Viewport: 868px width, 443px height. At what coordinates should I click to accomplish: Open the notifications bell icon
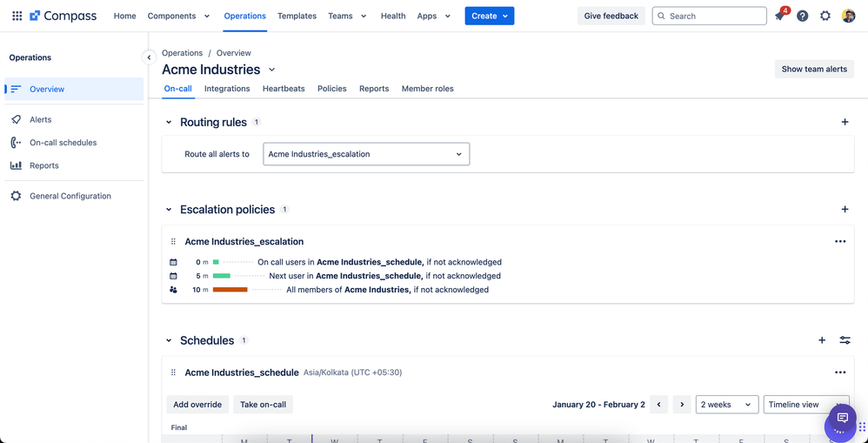(x=779, y=16)
